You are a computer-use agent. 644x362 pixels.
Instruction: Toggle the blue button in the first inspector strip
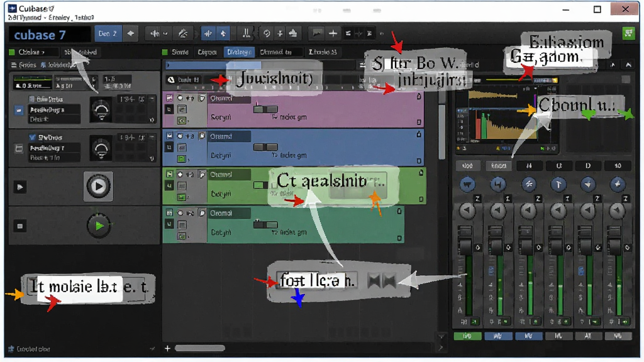(x=19, y=111)
